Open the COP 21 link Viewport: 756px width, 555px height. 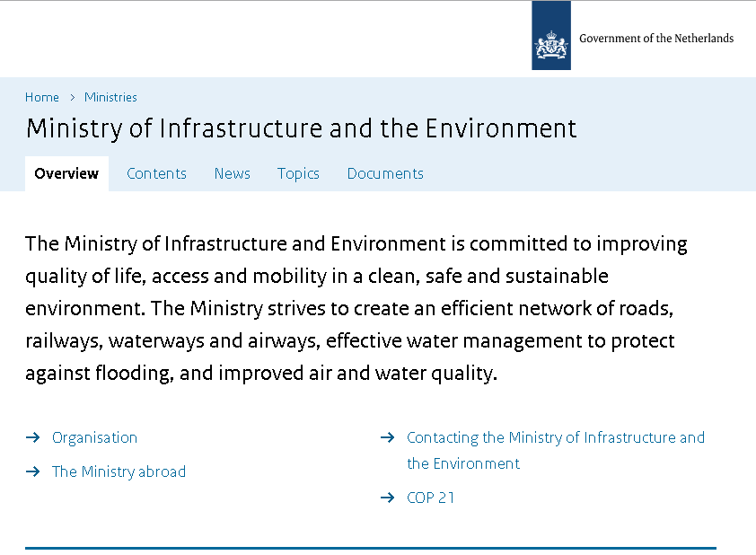pos(431,498)
